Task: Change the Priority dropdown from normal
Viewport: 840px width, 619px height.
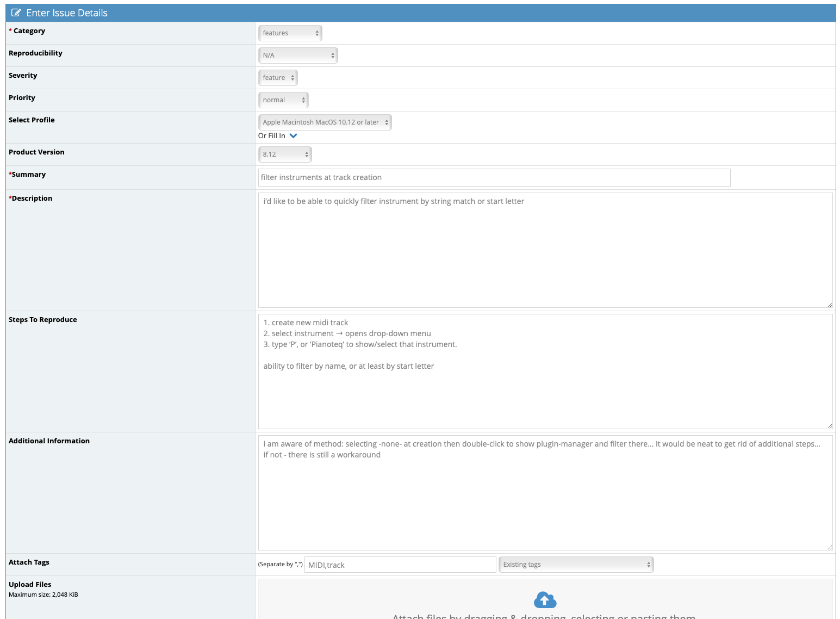Action: (283, 100)
